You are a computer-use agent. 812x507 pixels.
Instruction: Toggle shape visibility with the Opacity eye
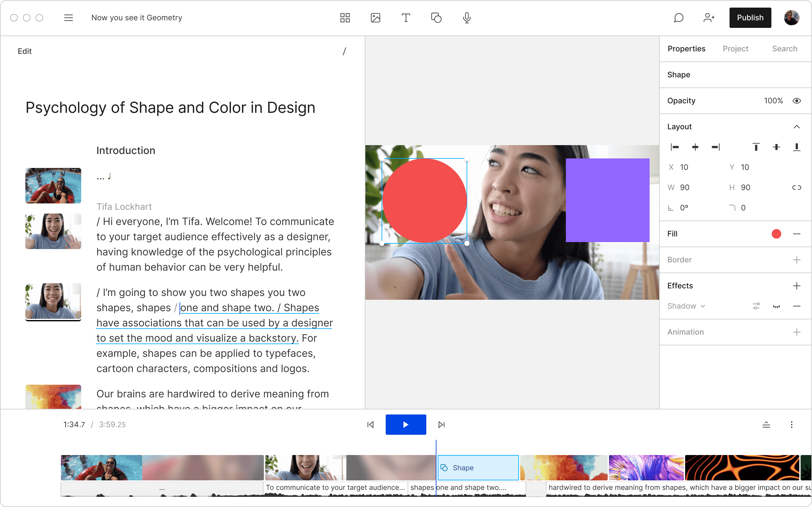(x=797, y=100)
